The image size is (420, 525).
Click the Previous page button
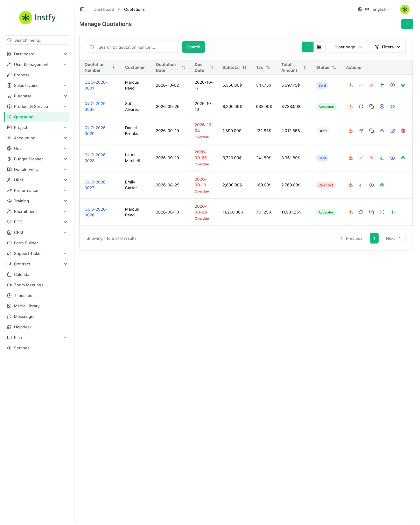pos(350,238)
